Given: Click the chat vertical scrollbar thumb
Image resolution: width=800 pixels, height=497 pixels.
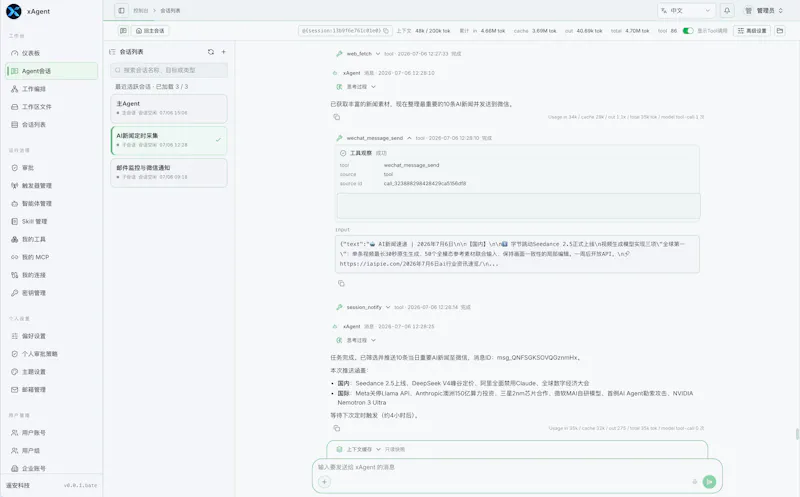Looking at the screenshot, I should point(797,434).
